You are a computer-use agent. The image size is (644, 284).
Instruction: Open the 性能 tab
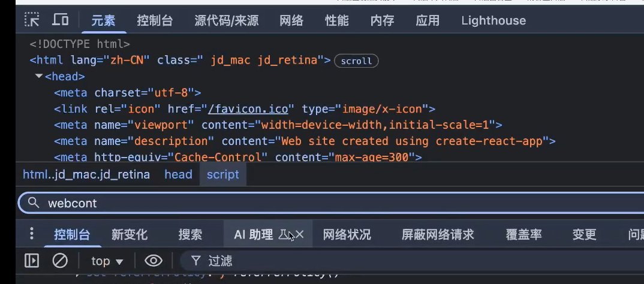(337, 20)
